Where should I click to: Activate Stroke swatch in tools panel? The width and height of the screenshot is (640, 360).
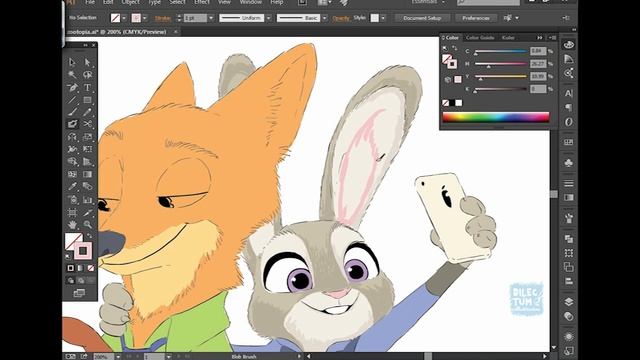point(83,251)
